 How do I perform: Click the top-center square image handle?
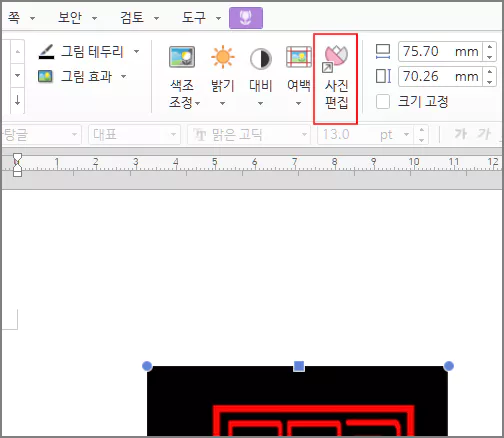pyautogui.click(x=299, y=366)
